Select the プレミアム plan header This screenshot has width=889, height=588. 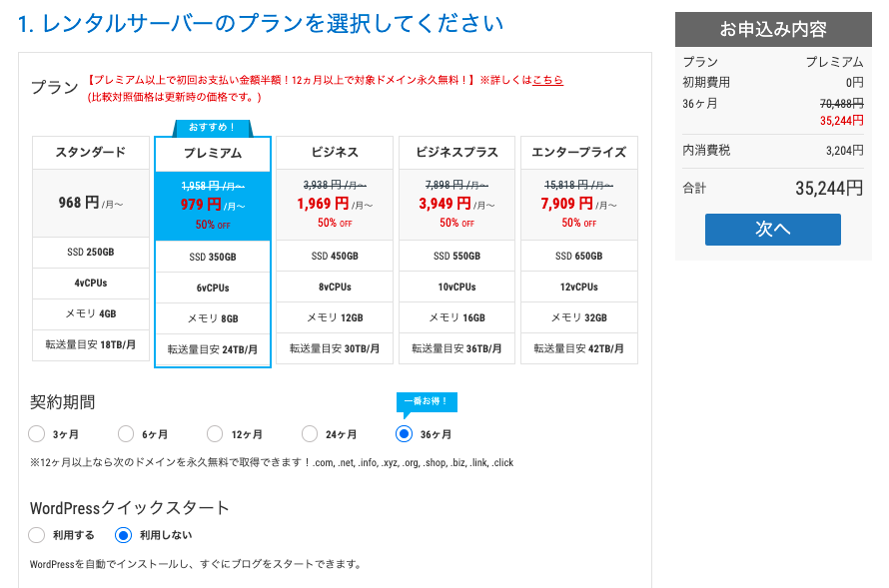pyautogui.click(x=213, y=154)
